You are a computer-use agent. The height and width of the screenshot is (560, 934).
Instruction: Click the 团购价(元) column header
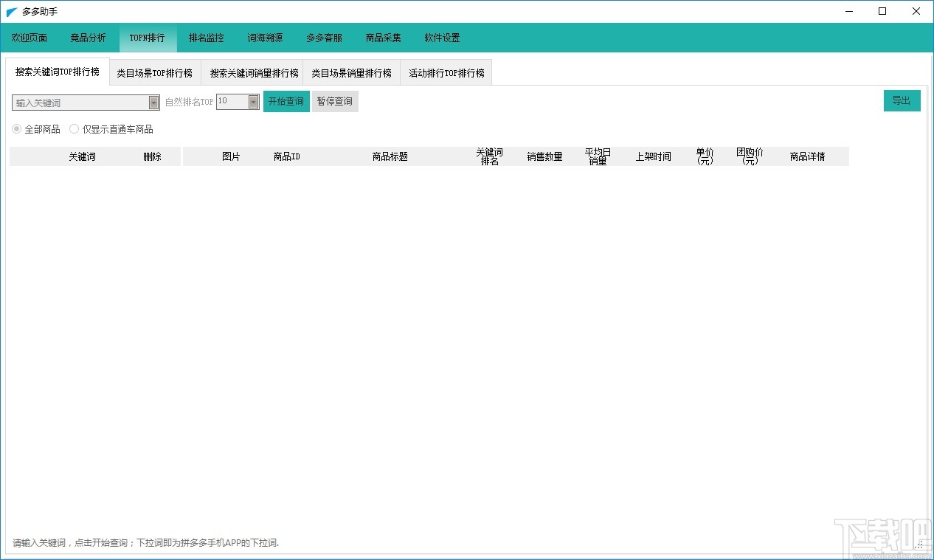[x=750, y=156]
